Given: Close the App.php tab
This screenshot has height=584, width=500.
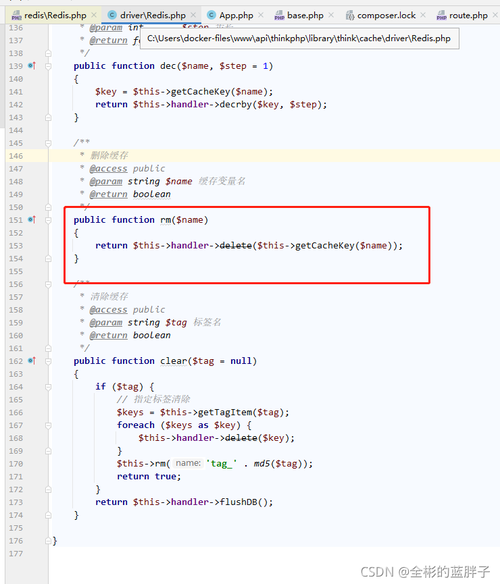Looking at the screenshot, I should pos(261,15).
